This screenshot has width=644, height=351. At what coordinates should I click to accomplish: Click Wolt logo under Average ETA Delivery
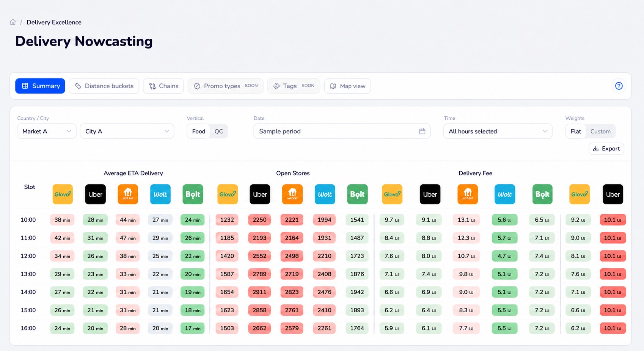click(x=160, y=194)
